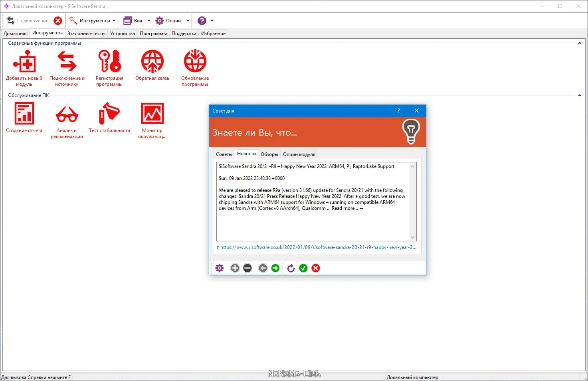Image resolution: width=588 pixels, height=381 pixels.
Task: Run the 'Тест стабильности' tool
Action: [109, 116]
